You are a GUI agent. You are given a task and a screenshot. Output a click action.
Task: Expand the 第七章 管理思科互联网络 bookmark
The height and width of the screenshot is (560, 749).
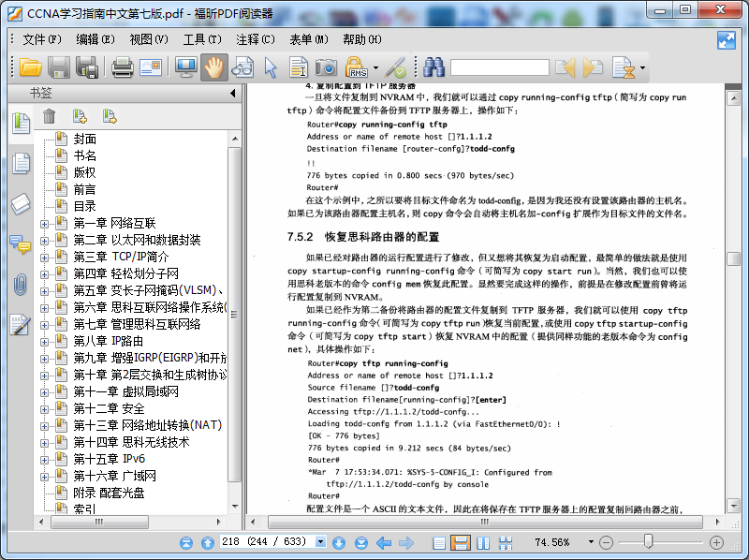pos(44,325)
